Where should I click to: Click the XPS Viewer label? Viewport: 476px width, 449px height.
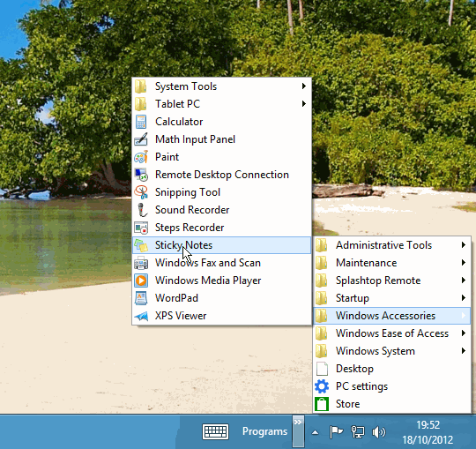coord(181,316)
